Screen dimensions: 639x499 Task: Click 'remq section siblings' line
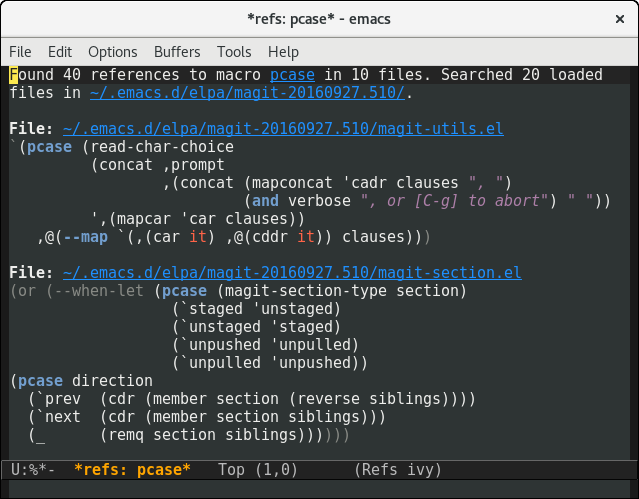tap(189, 435)
